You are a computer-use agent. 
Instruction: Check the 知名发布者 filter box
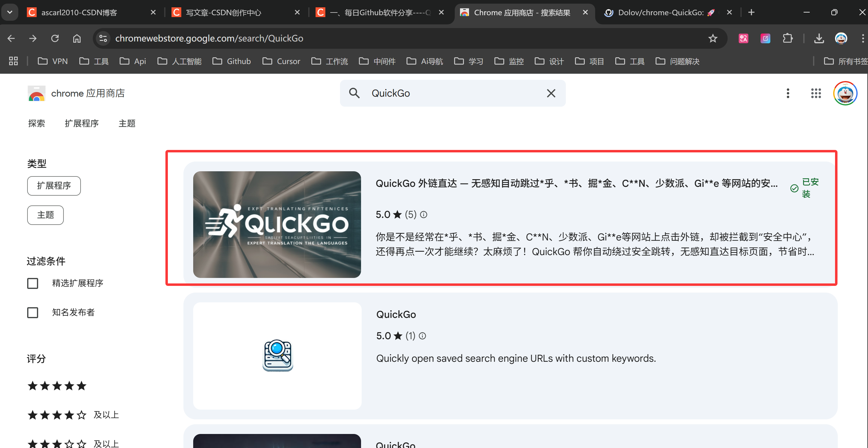coord(33,312)
